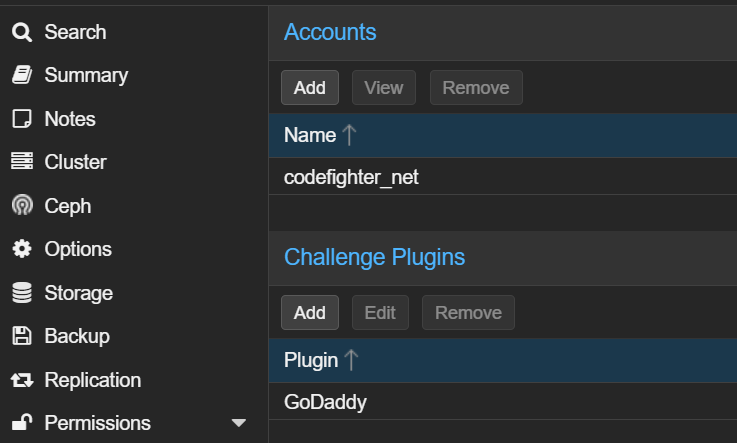
Task: Add a new challenge plugin
Action: pyautogui.click(x=310, y=313)
